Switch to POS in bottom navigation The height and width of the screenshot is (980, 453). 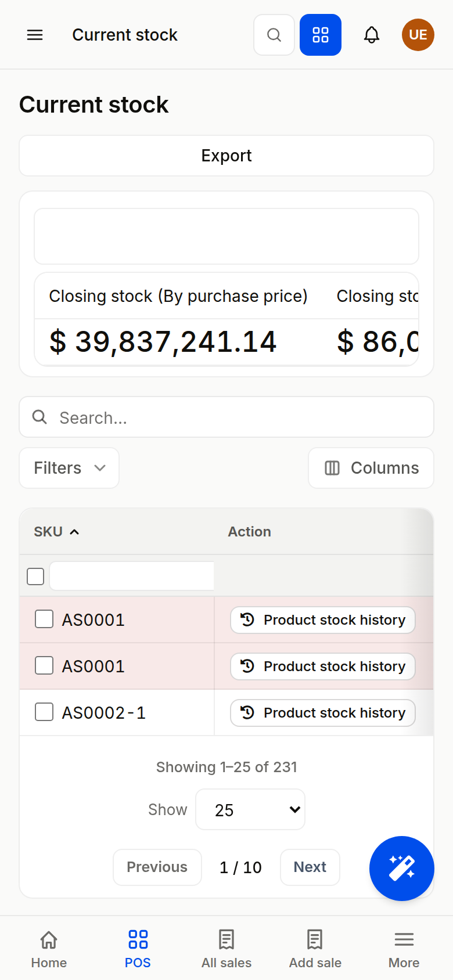point(138,949)
